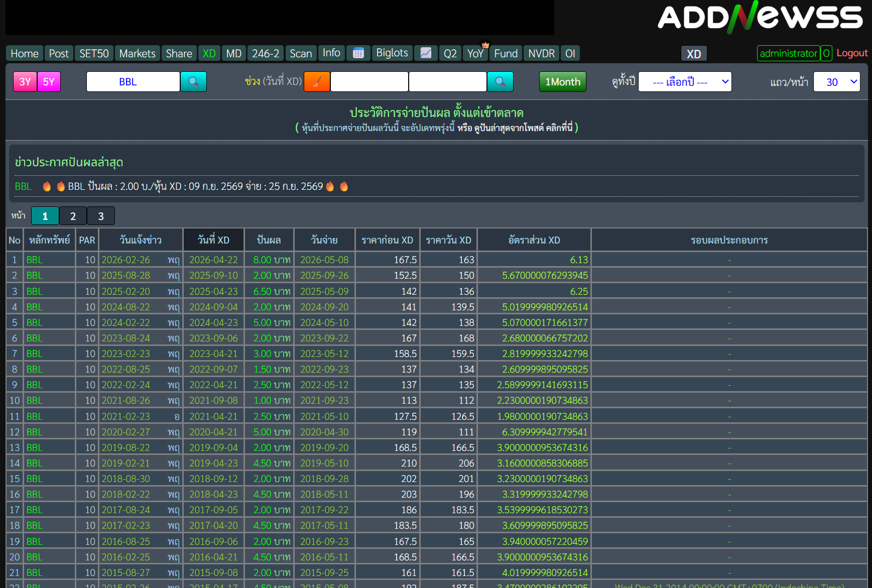Click the รอบผลประกอบการ column header
This screenshot has width=872, height=588.
pyautogui.click(x=729, y=240)
